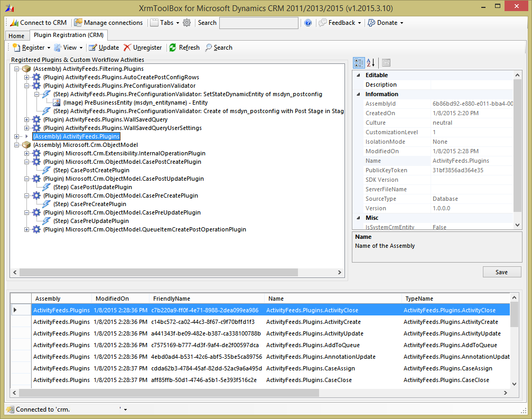Open the Donate dropdown
532x419 pixels.
point(386,23)
